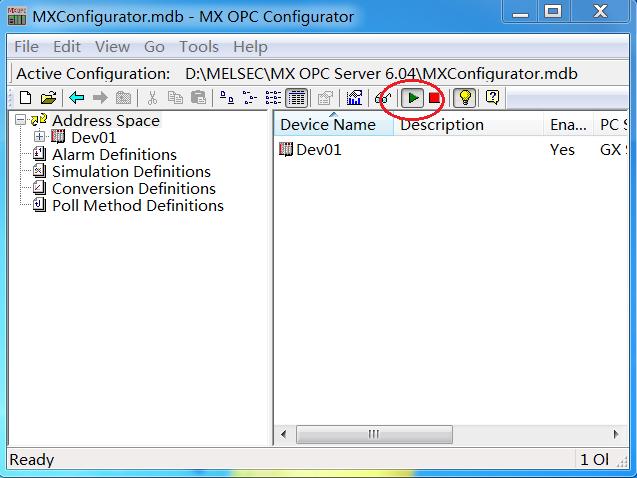This screenshot has width=637, height=478.
Task: Stop the OPC server with red square
Action: tap(434, 98)
